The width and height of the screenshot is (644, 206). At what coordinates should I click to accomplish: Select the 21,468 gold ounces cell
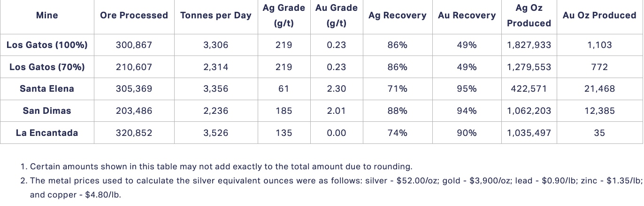coord(599,89)
